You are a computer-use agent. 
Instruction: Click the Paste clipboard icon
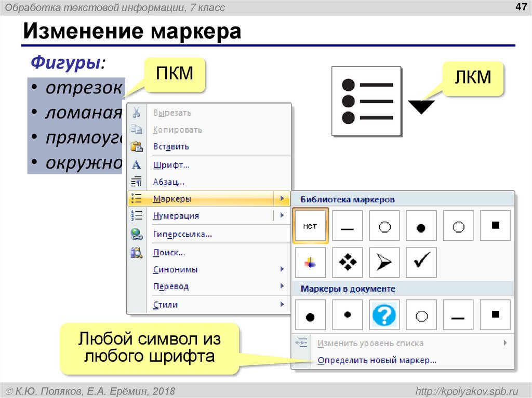(137, 146)
